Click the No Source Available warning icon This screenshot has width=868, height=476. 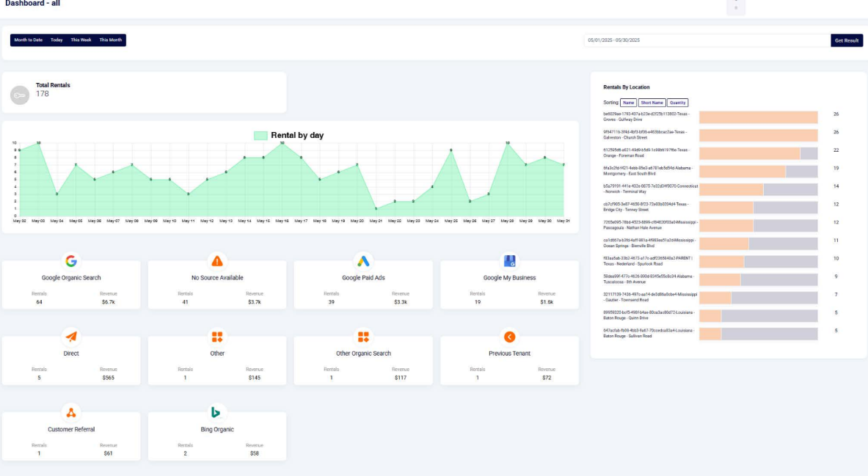point(217,261)
